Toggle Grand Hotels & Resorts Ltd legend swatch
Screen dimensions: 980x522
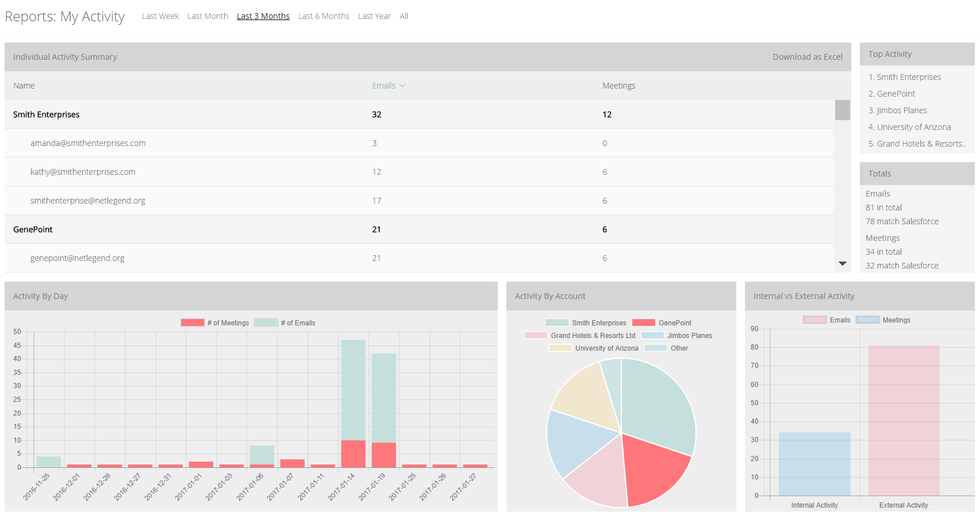point(536,335)
